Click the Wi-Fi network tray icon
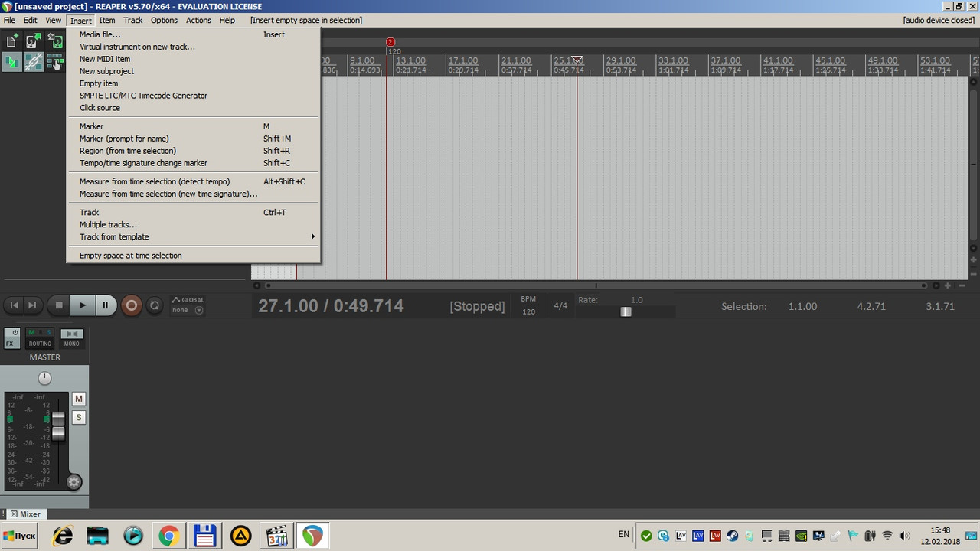Screen dimensions: 980x551 click(x=887, y=536)
